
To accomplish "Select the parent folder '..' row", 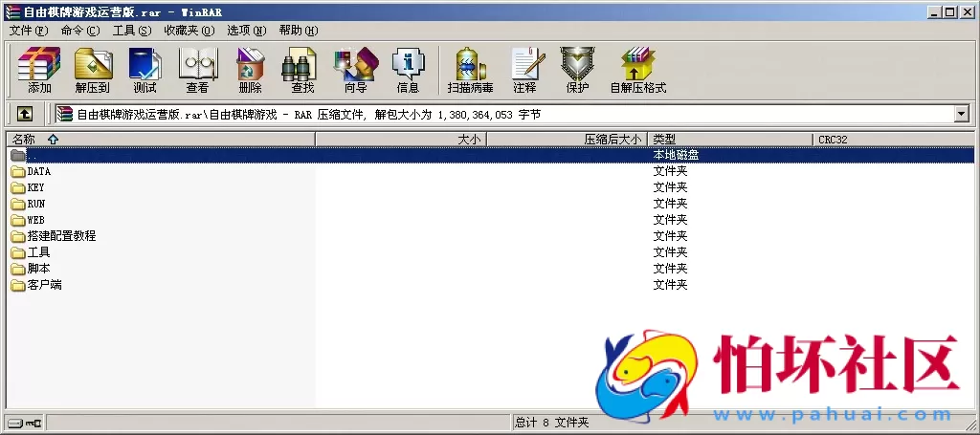I will coord(490,155).
